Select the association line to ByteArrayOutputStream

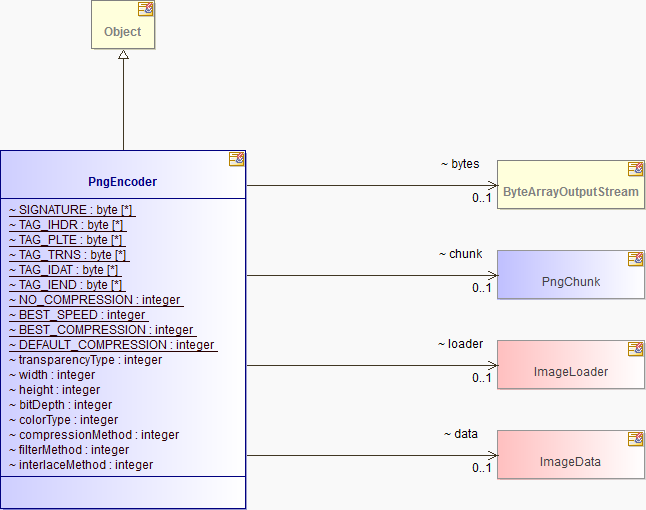click(x=372, y=185)
